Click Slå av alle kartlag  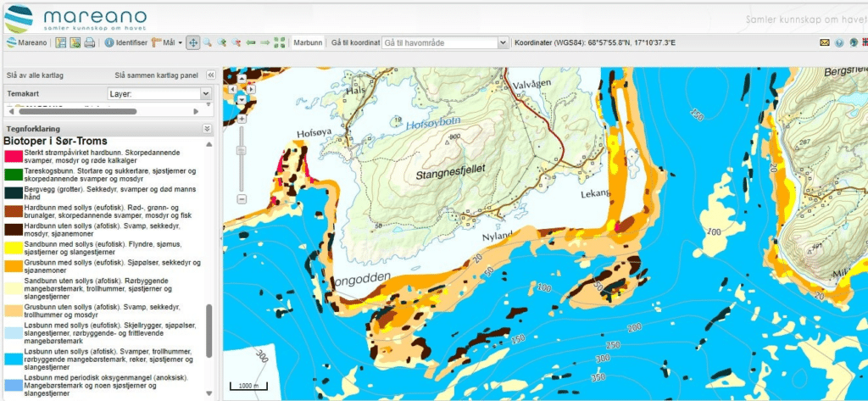pos(34,75)
